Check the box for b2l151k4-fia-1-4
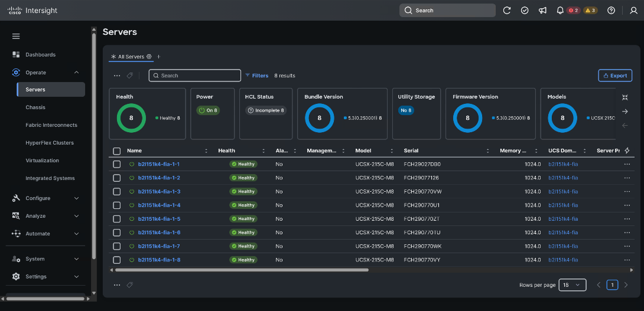The width and height of the screenshot is (644, 311). tap(116, 205)
